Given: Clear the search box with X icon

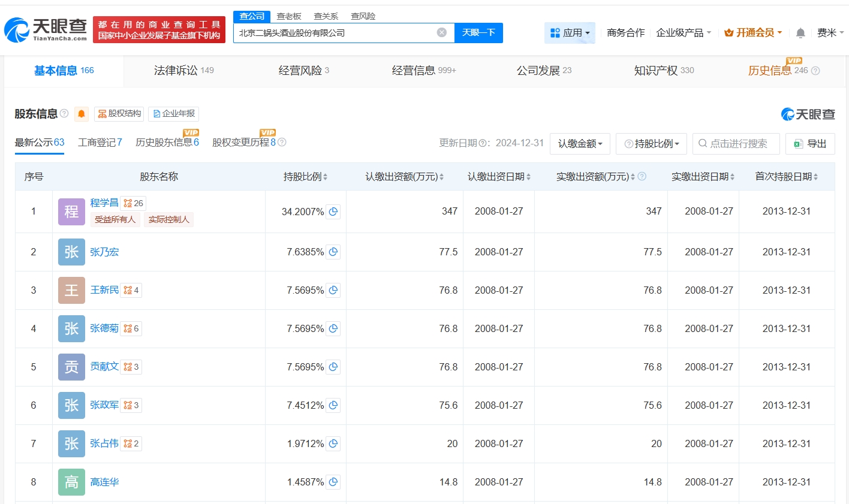Looking at the screenshot, I should tap(442, 33).
